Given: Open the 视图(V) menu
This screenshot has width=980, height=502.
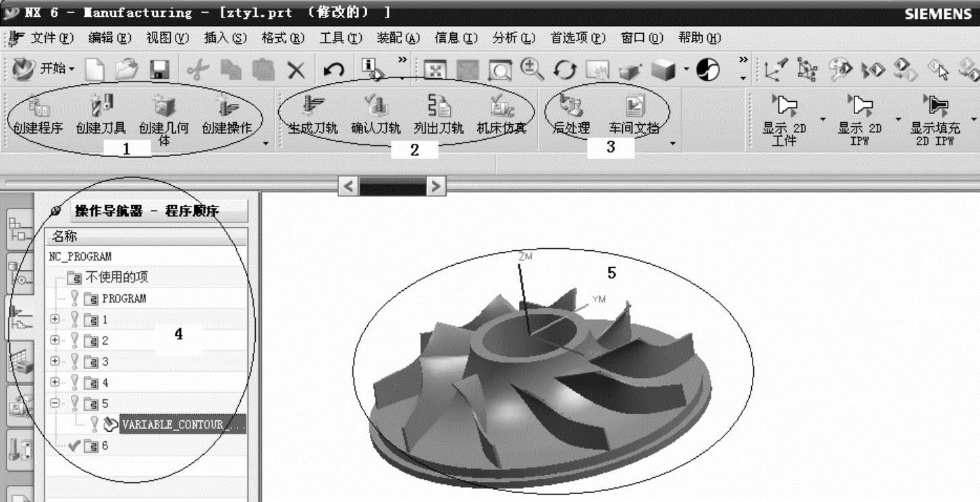Looking at the screenshot, I should [x=168, y=38].
